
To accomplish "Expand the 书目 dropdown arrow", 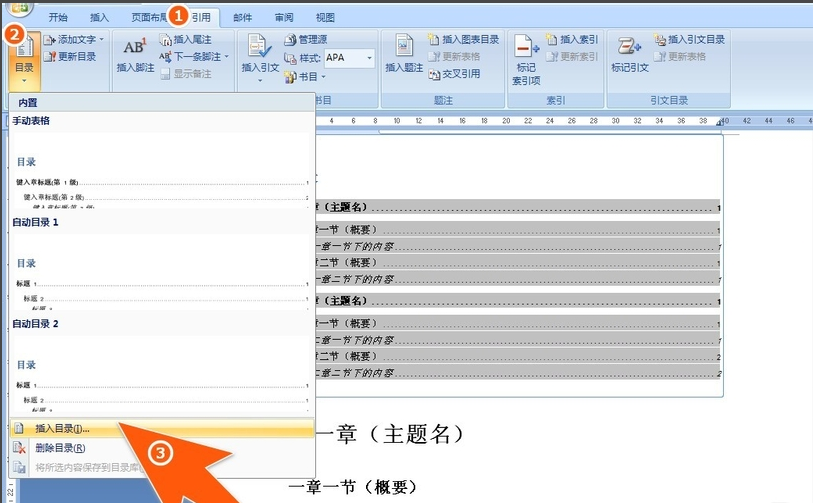I will coord(324,77).
